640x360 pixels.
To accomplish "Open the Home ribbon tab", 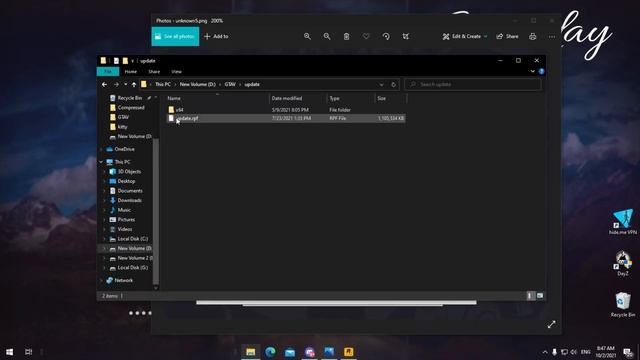I will [131, 71].
